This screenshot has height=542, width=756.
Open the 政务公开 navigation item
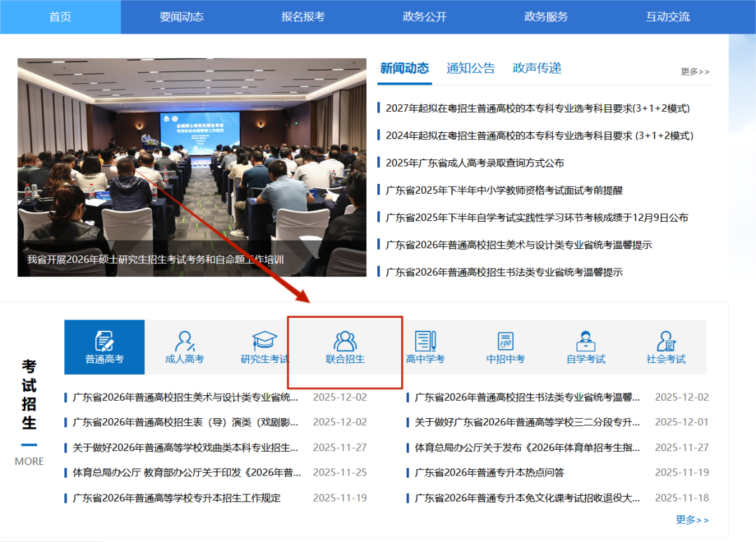[424, 17]
